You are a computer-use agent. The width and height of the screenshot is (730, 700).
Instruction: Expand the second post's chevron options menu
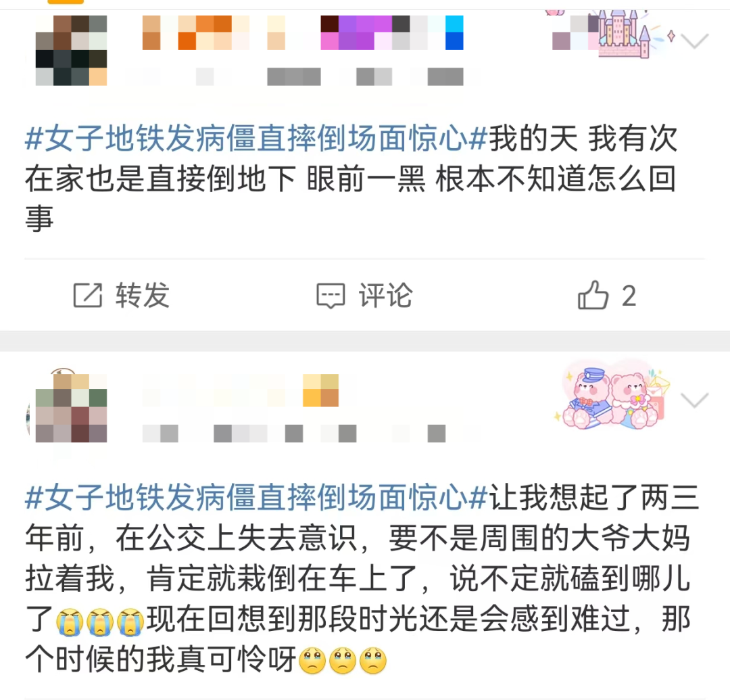(694, 400)
